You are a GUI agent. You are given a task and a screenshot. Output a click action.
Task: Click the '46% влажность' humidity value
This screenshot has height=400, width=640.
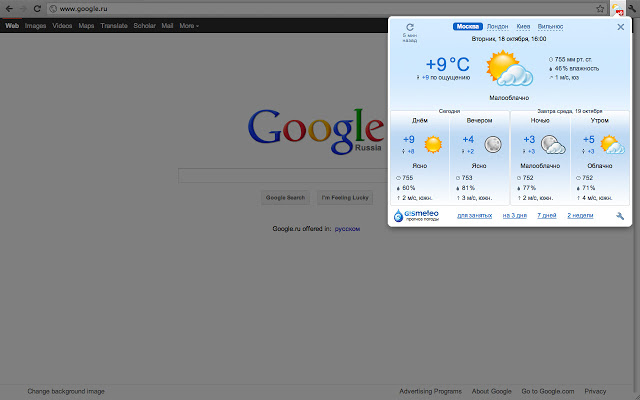[576, 69]
